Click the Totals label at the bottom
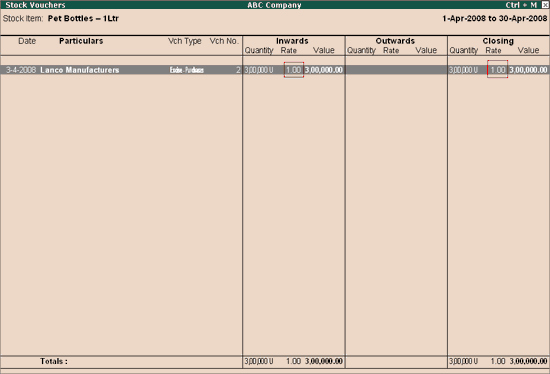This screenshot has height=374, width=550. click(54, 361)
